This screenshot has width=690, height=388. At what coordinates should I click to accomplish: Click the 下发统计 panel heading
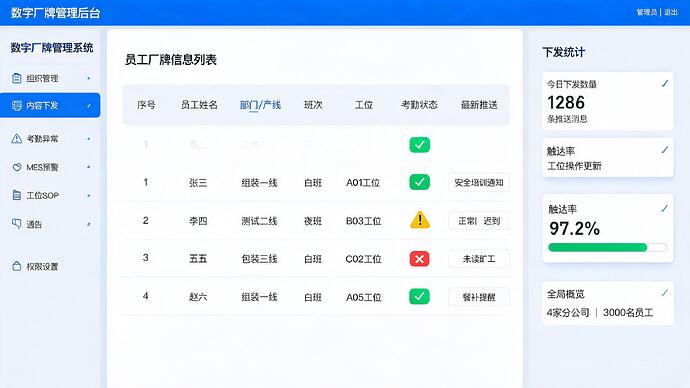564,52
